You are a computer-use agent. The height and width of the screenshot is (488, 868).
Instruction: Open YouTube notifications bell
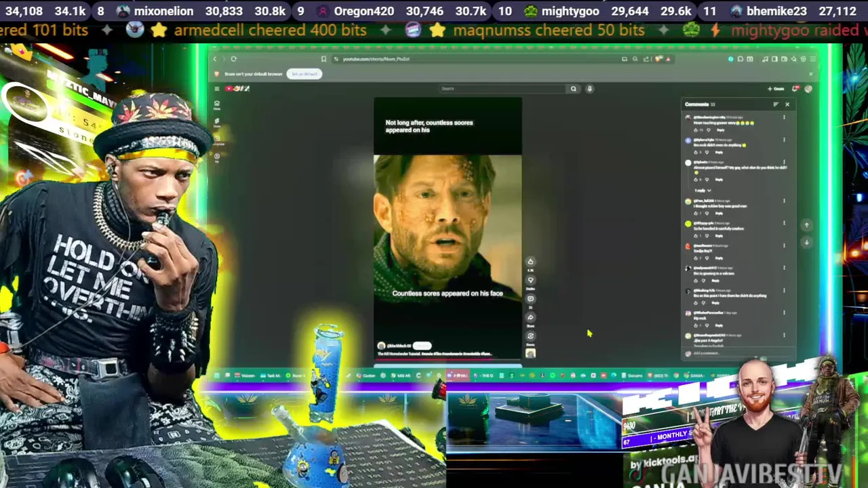[795, 89]
